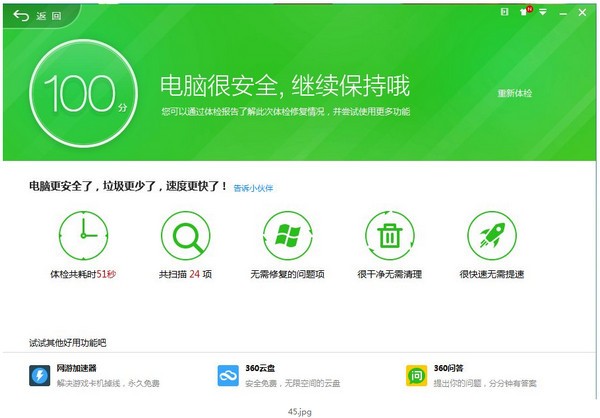The width and height of the screenshot is (600, 418).
Task: Open the 360云盘 cloud icon
Action: pyautogui.click(x=228, y=376)
